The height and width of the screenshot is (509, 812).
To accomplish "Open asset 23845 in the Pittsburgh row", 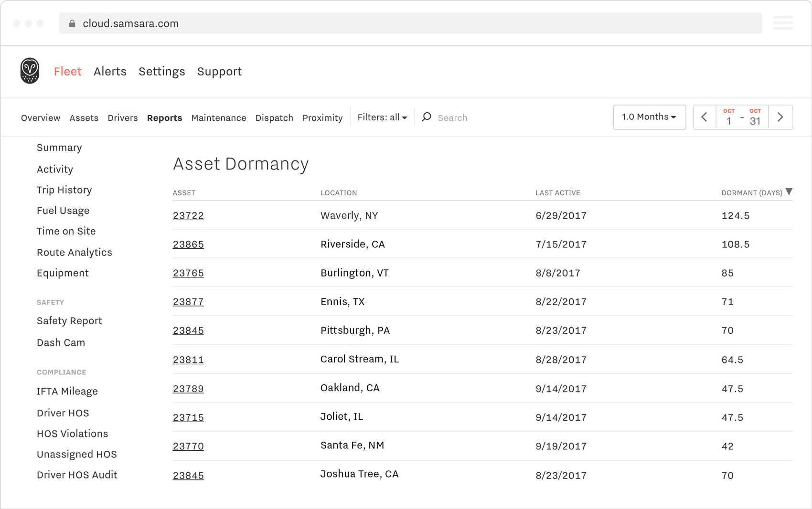I will (x=188, y=330).
